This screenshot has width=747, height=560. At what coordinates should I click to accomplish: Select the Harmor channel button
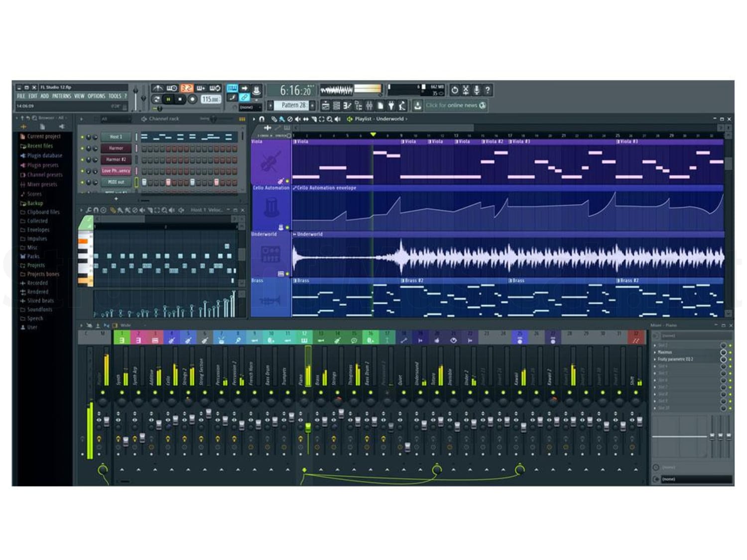116,148
